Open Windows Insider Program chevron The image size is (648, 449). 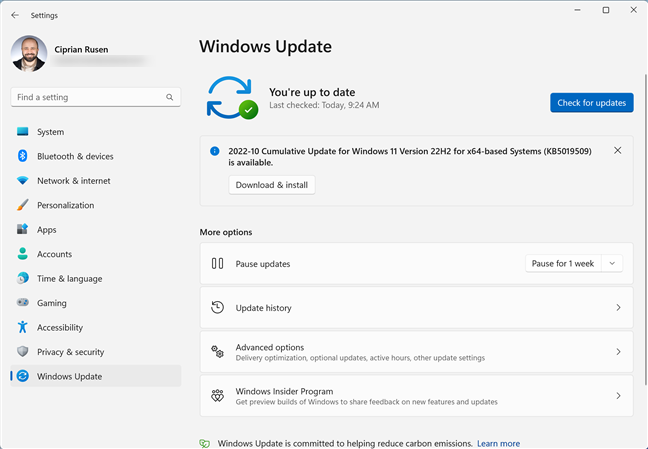618,396
